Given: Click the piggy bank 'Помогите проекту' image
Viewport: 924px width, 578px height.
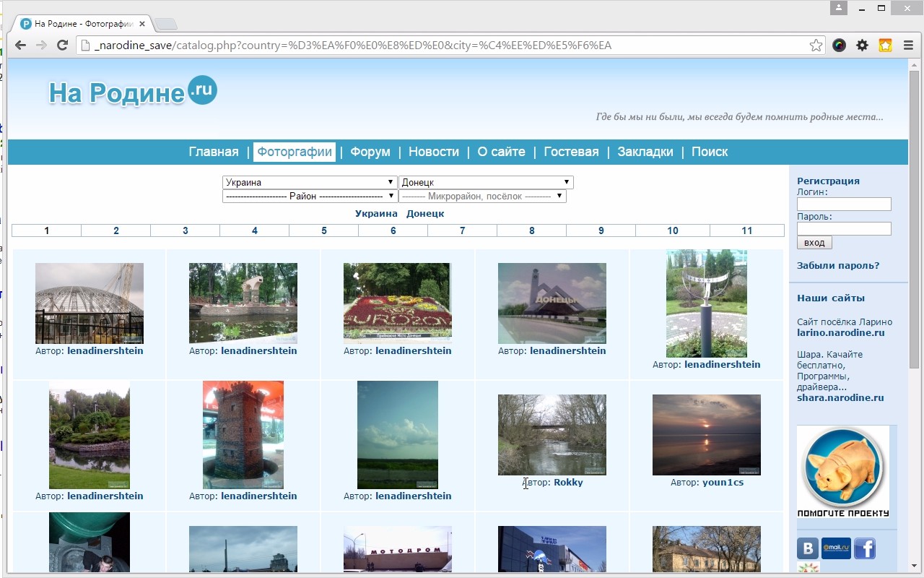Looking at the screenshot, I should click(843, 472).
